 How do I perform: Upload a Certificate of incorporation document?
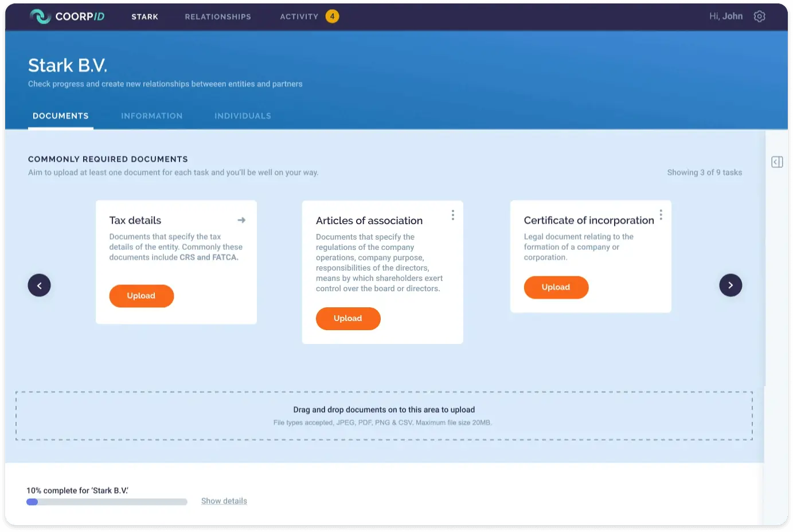556,287
